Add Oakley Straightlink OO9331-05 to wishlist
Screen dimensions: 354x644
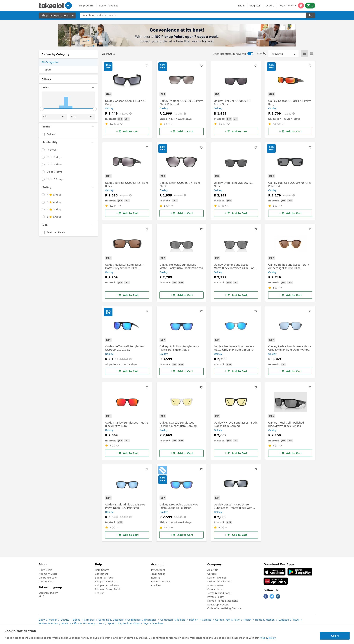coord(147,469)
